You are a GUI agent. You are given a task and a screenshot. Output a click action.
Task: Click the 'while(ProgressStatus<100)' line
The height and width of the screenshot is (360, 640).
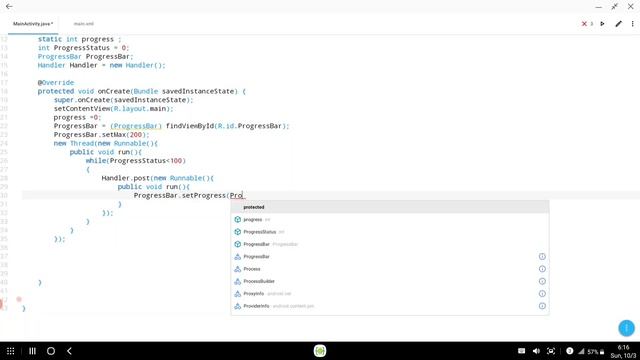136,161
